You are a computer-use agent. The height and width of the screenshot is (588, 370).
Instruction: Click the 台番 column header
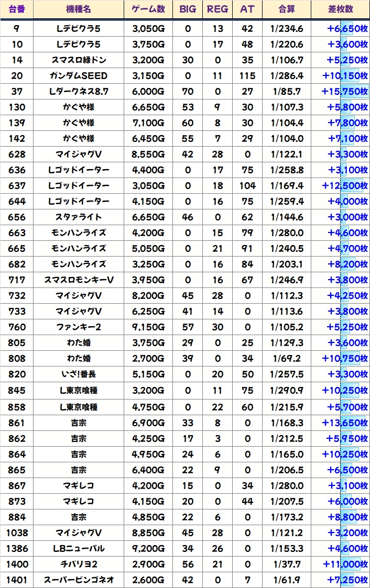[x=17, y=9]
